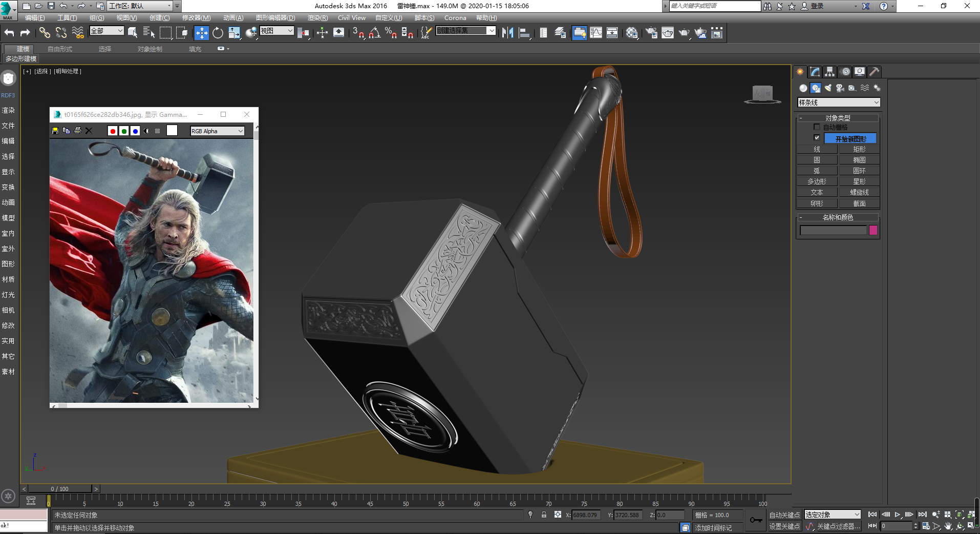Activate the Select and Rotate tool
980x534 pixels.
click(x=218, y=33)
